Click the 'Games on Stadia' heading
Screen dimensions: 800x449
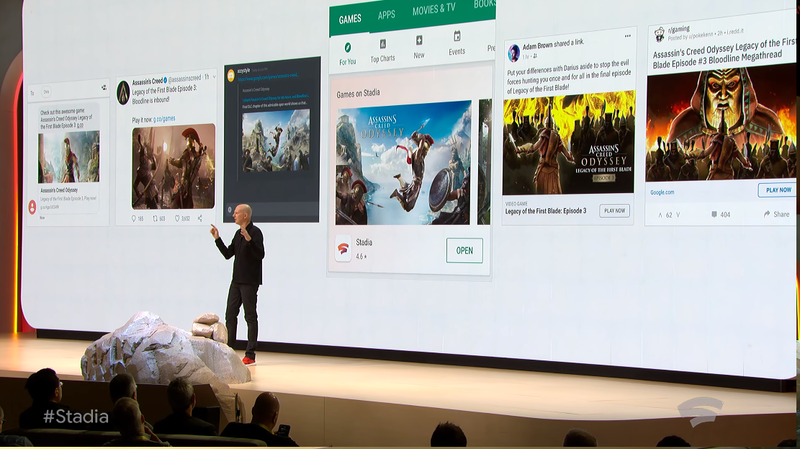pos(358,93)
